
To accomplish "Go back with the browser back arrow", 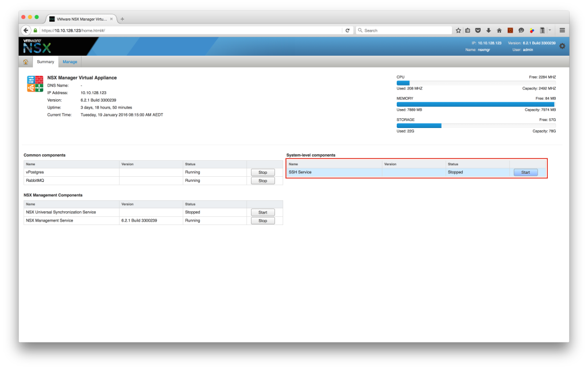I will tap(25, 30).
